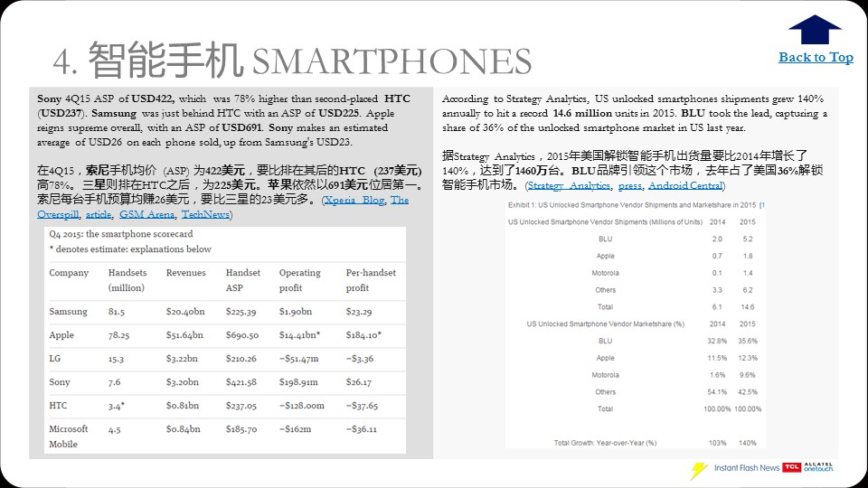The width and height of the screenshot is (868, 488).
Task: Click the 'Sony' row label in table
Action: pos(60,381)
